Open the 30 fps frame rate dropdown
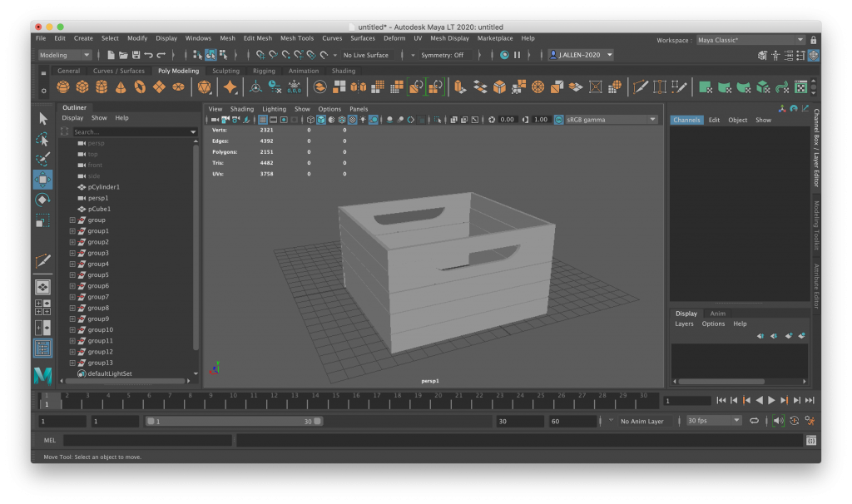 (713, 421)
